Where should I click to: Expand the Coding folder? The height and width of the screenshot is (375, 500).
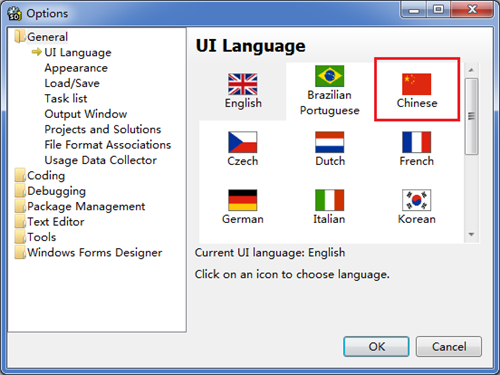pyautogui.click(x=20, y=175)
